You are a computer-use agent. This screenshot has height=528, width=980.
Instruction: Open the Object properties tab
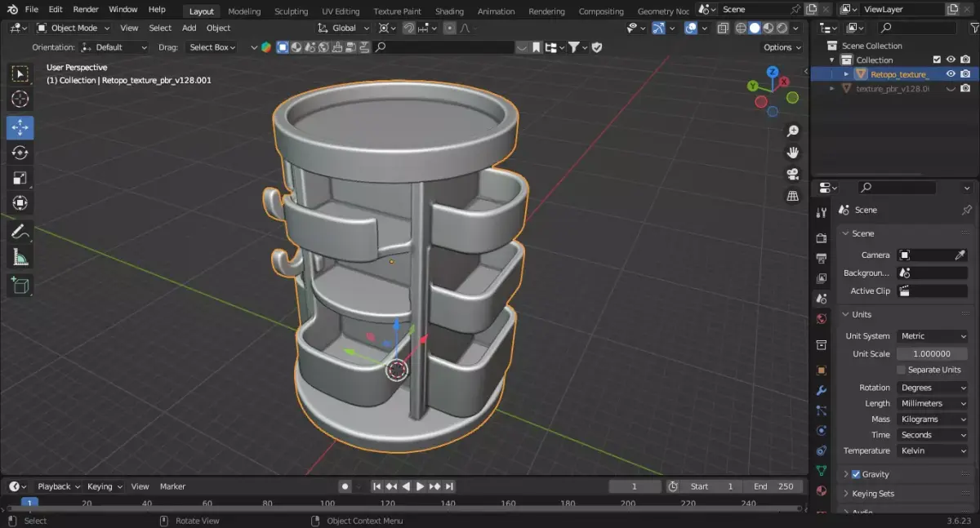[x=822, y=370]
